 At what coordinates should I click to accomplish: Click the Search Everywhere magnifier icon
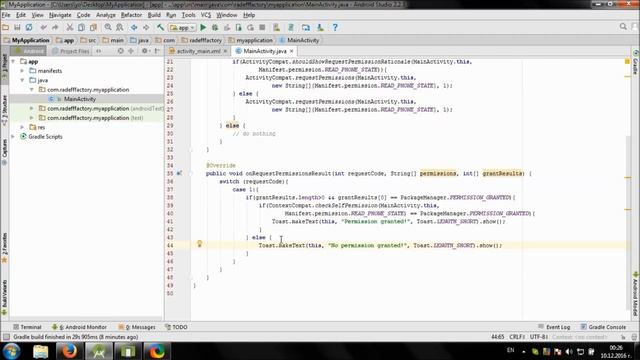pos(623,27)
